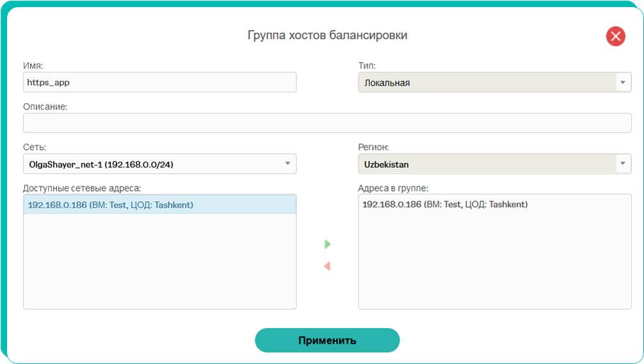
Task: Click the Применить button
Action: click(327, 340)
